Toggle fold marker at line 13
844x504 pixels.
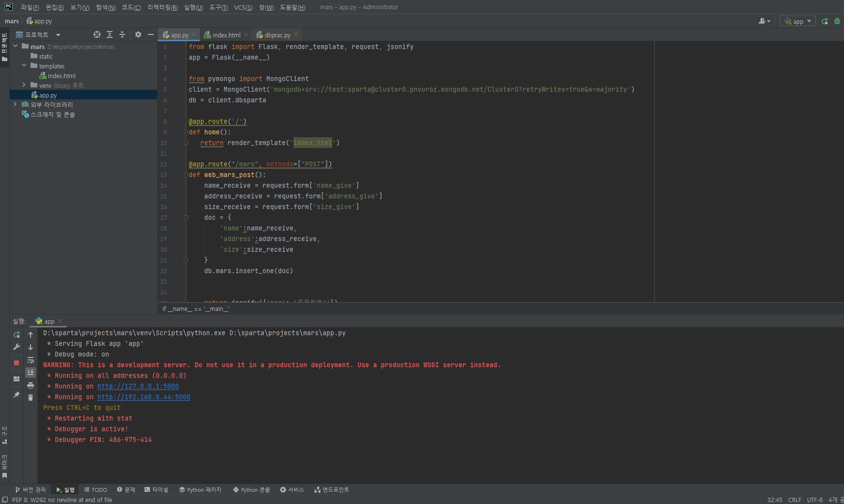(186, 175)
